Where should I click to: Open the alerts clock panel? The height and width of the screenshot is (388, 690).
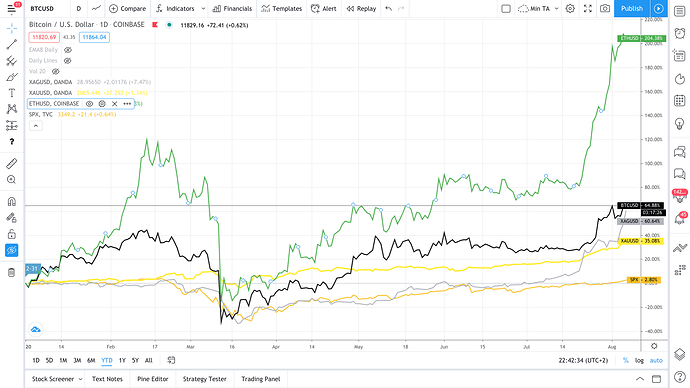point(680,33)
